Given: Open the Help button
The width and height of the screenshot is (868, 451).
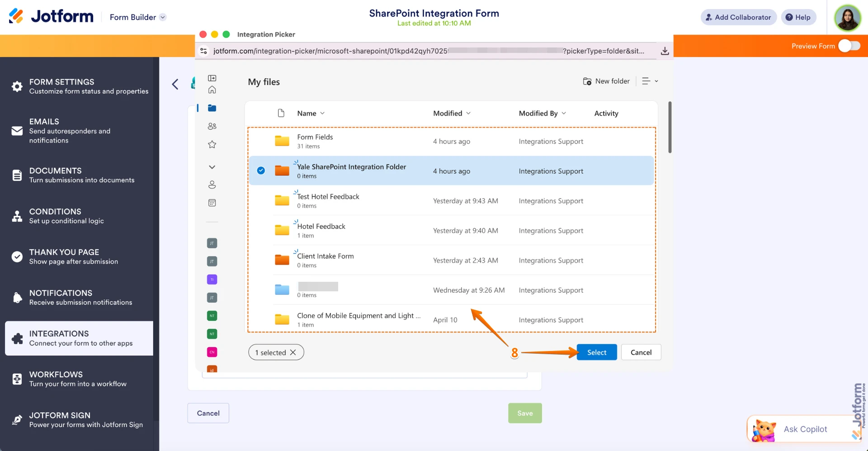Looking at the screenshot, I should point(798,17).
